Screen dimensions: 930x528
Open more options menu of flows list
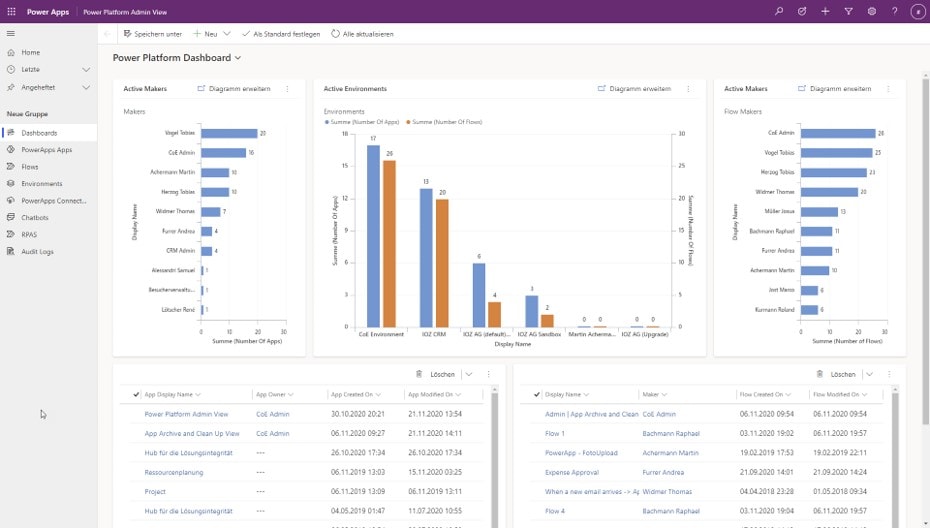tap(889, 374)
